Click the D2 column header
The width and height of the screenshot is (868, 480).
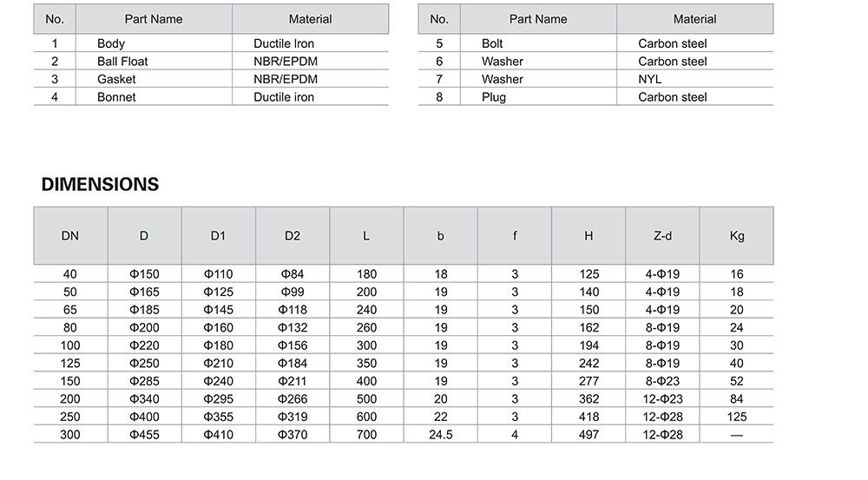click(293, 236)
